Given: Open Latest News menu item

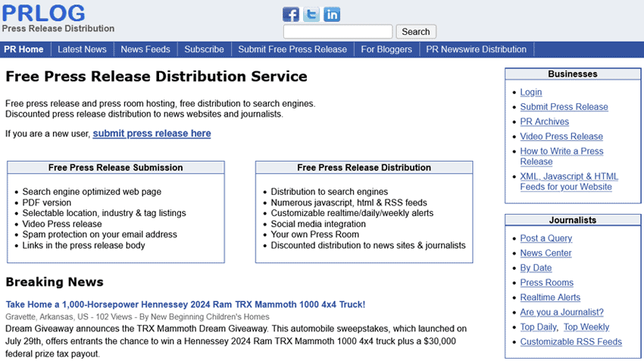Looking at the screenshot, I should click(82, 49).
